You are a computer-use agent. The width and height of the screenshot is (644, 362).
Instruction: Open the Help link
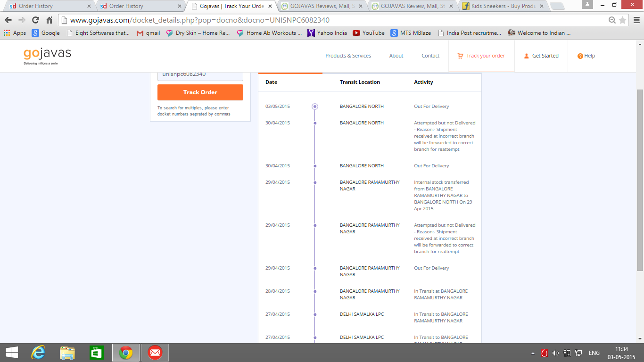[x=586, y=56]
